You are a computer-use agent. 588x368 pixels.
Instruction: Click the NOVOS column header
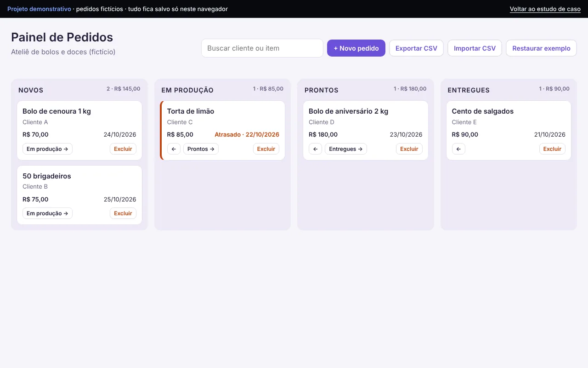click(31, 90)
